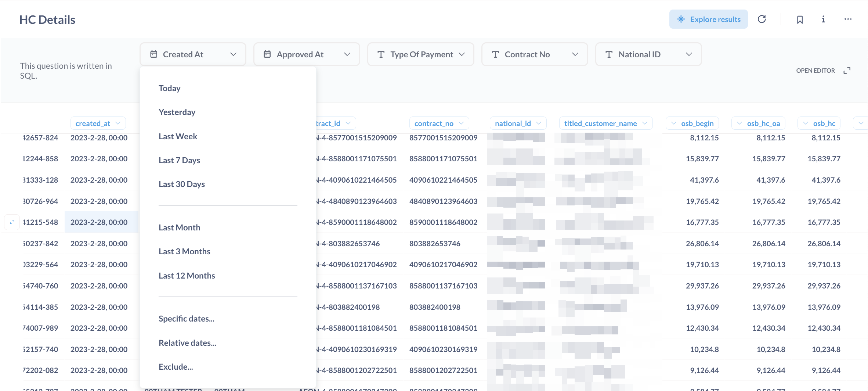Click contract number 803882653746 cell
Screen dimensions: 868x391
pos(435,244)
